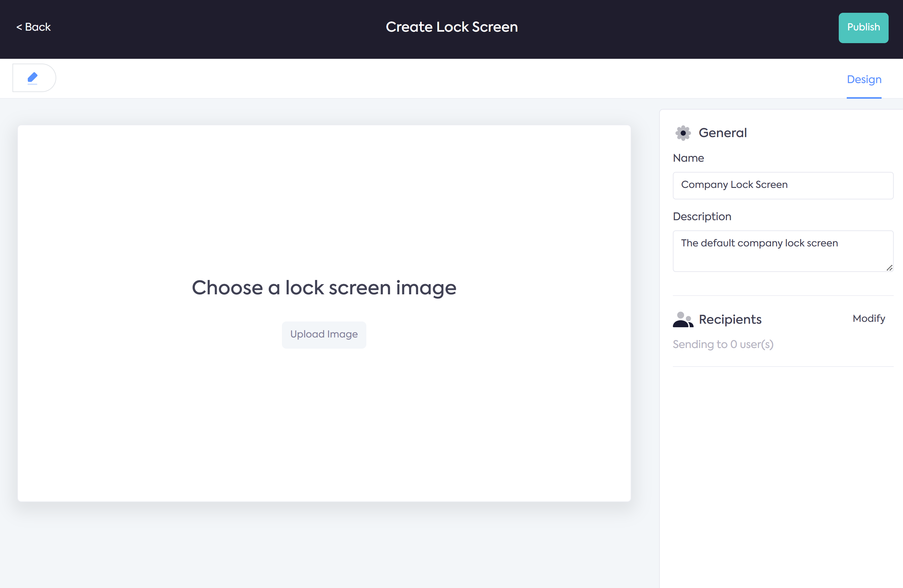Screen dimensions: 903x588
Task: Click the General section heading
Action: (x=722, y=133)
